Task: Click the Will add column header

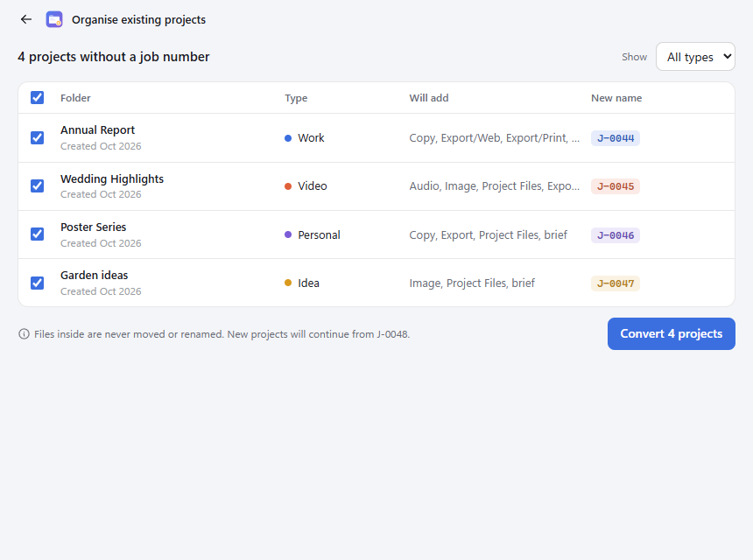Action: coord(429,98)
